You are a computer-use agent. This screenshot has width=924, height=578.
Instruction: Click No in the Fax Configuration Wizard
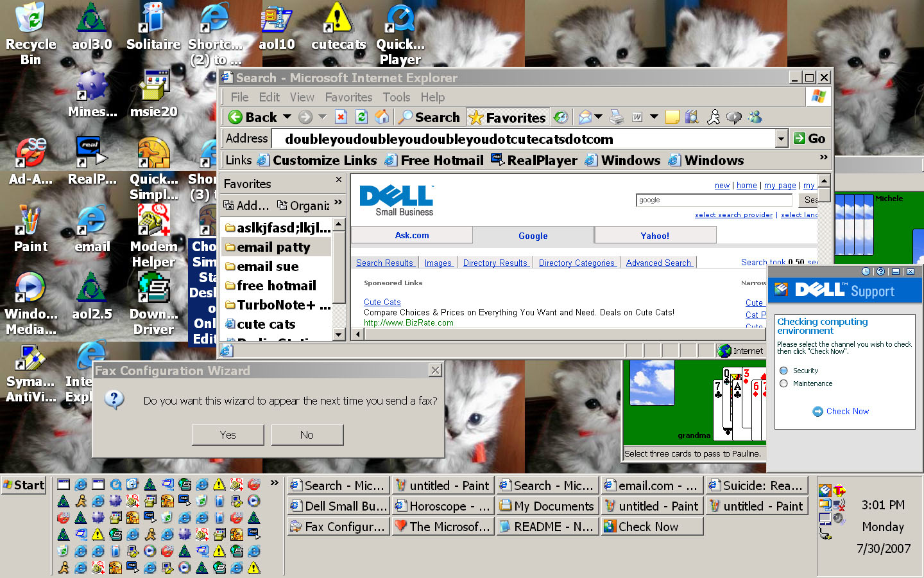point(307,435)
